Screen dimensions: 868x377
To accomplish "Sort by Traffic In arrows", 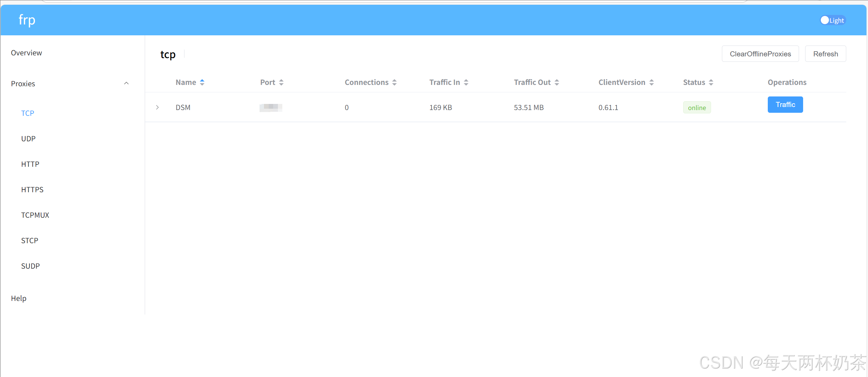I will coord(466,82).
